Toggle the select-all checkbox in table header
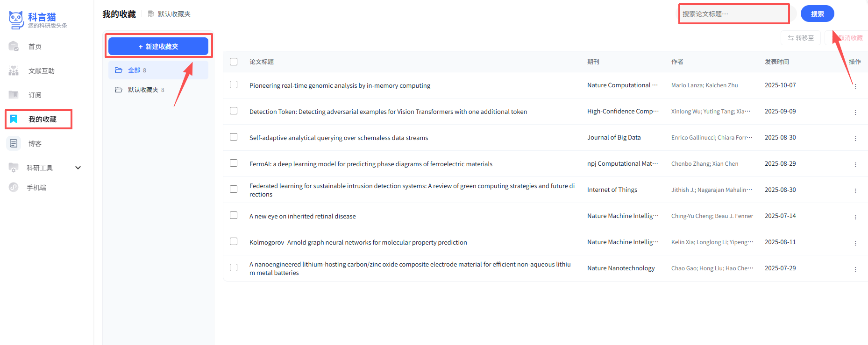Viewport: 868px width, 345px height. (234, 62)
